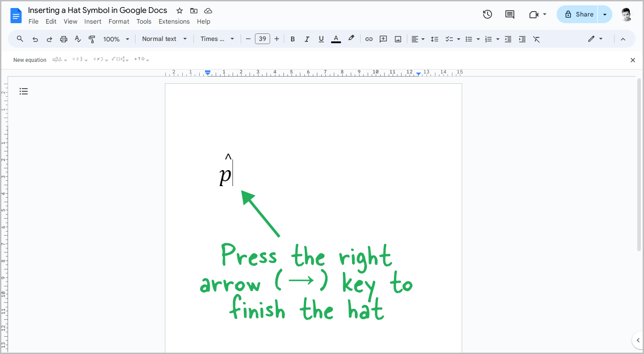Insert an image using the image icon
This screenshot has width=644, height=354.
click(x=397, y=39)
